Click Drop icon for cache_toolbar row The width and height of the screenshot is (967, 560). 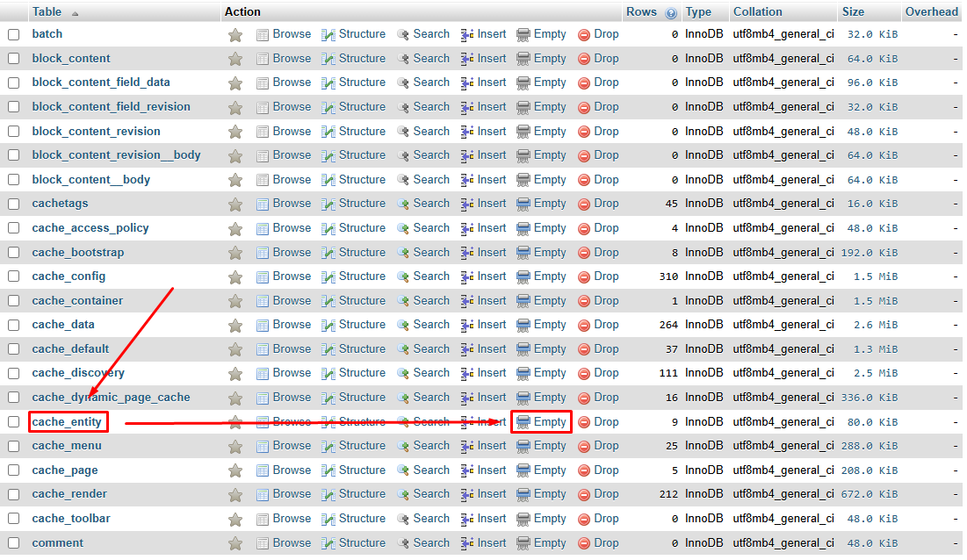click(x=584, y=520)
